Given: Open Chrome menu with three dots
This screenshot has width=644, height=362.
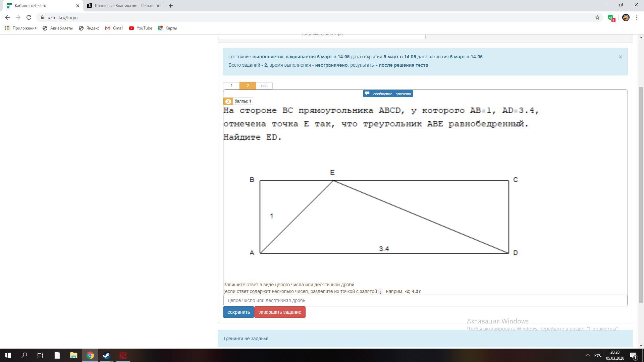Looking at the screenshot, I should tap(637, 17).
